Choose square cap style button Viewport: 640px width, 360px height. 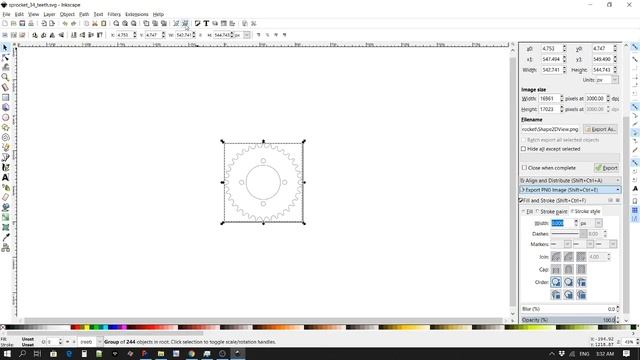[x=581, y=269]
